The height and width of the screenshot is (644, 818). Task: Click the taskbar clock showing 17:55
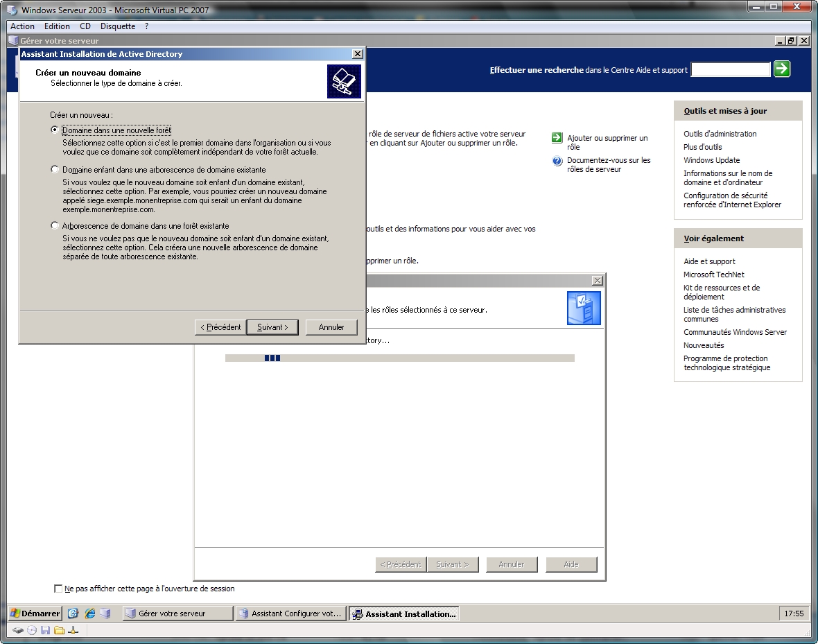(794, 613)
